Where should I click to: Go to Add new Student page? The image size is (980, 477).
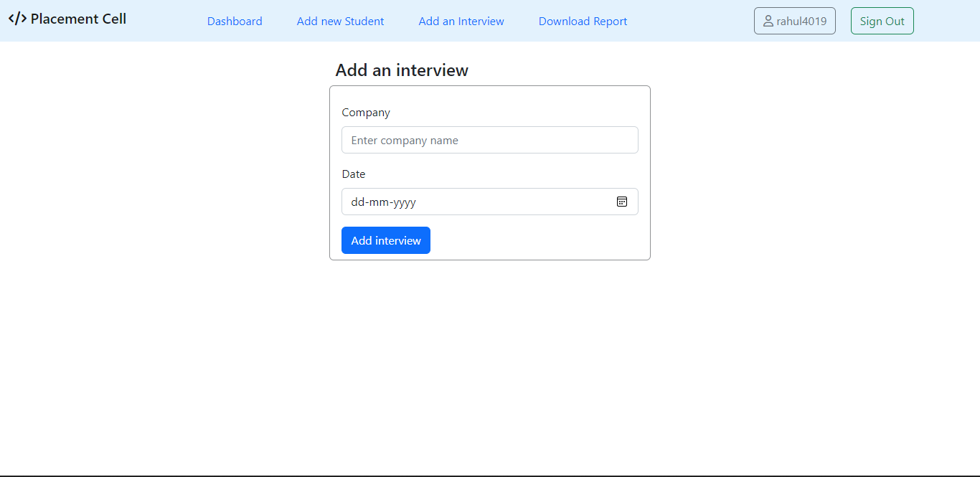click(341, 22)
